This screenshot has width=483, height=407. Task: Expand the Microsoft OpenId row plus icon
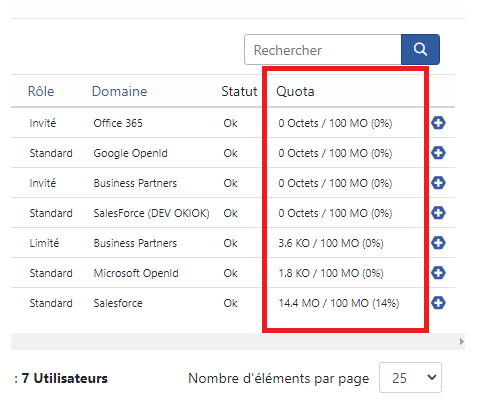[438, 273]
